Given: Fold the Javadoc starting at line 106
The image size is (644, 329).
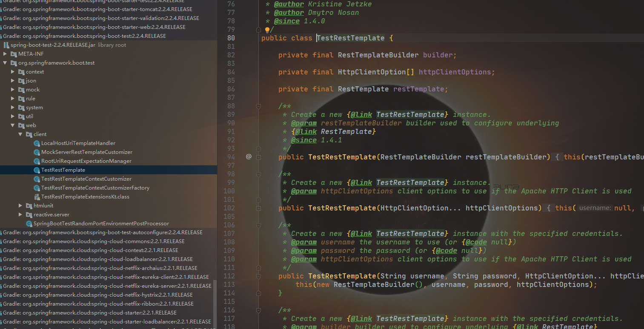Looking at the screenshot, I should (x=258, y=225).
